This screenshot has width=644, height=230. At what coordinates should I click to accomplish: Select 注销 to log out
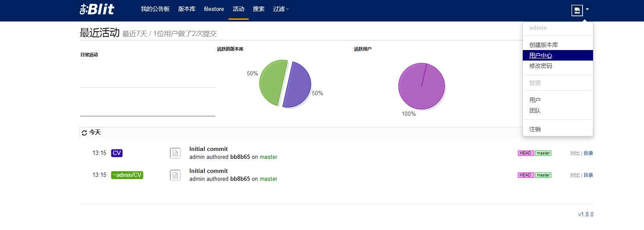pyautogui.click(x=558, y=129)
